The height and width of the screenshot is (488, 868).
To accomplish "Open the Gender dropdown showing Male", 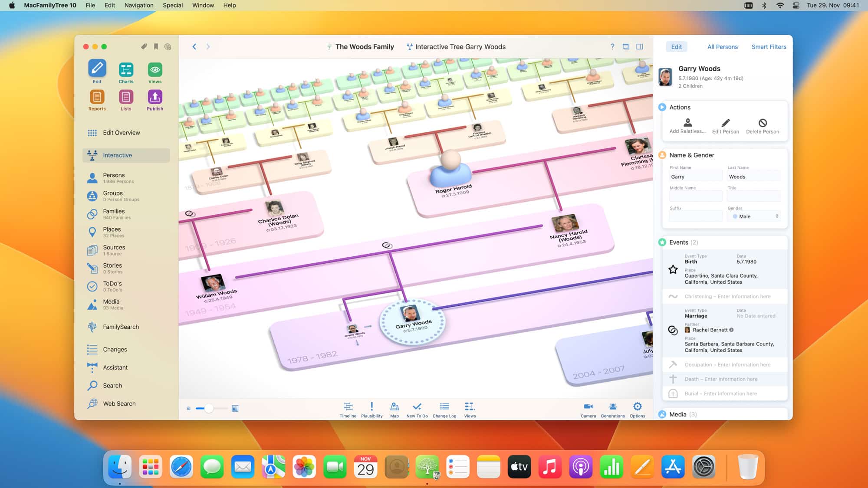I will [x=755, y=216].
